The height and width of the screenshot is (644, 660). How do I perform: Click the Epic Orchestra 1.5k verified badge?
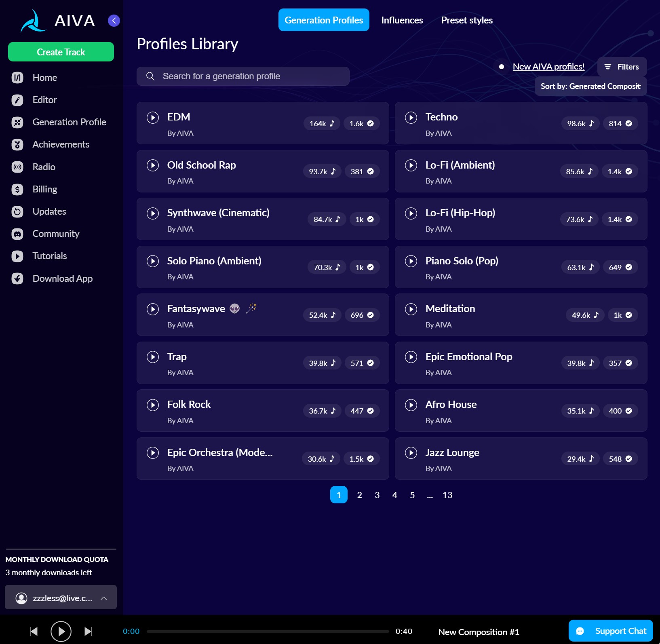pyautogui.click(x=362, y=459)
